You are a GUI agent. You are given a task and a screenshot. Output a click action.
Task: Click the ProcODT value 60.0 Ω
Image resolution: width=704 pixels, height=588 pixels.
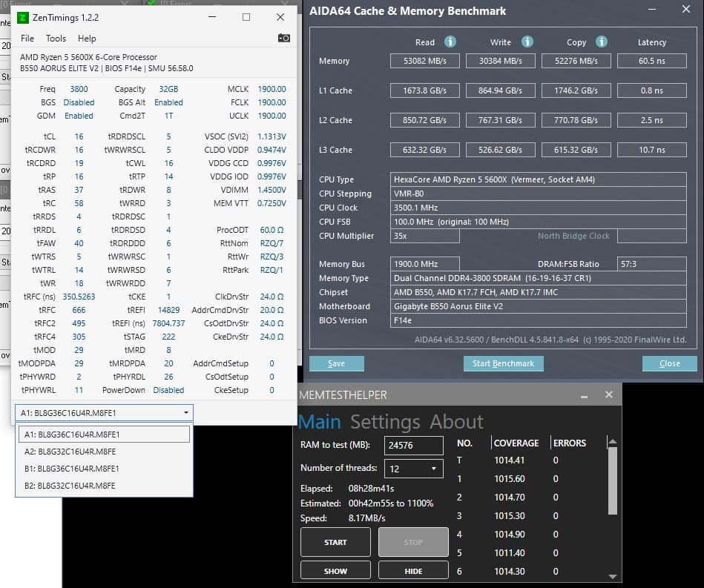pos(272,230)
